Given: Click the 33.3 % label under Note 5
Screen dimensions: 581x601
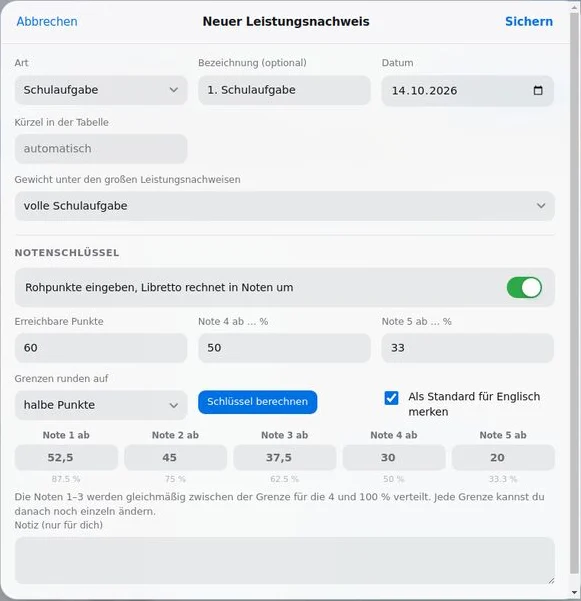Looking at the screenshot, I should 503,479.
